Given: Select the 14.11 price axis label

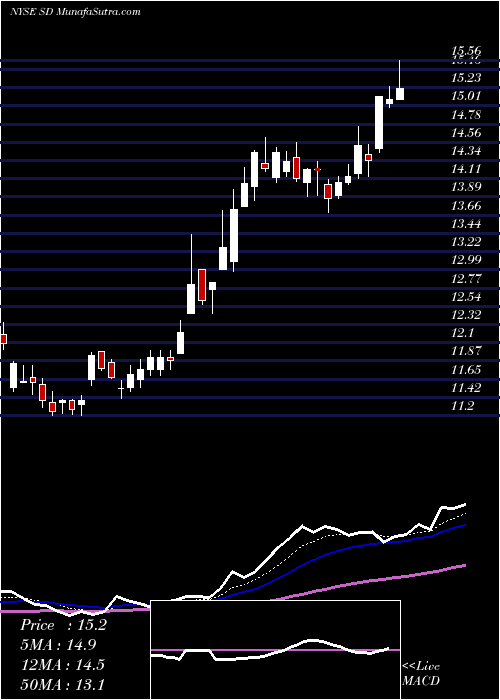Looking at the screenshot, I should [466, 169].
